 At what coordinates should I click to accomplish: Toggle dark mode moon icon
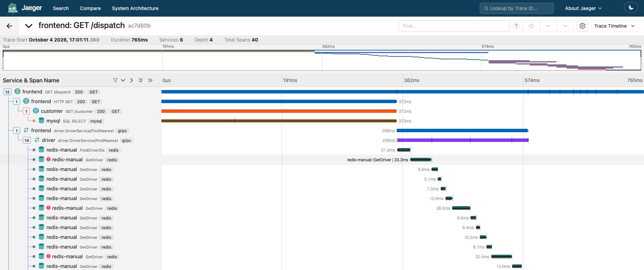[x=631, y=8]
